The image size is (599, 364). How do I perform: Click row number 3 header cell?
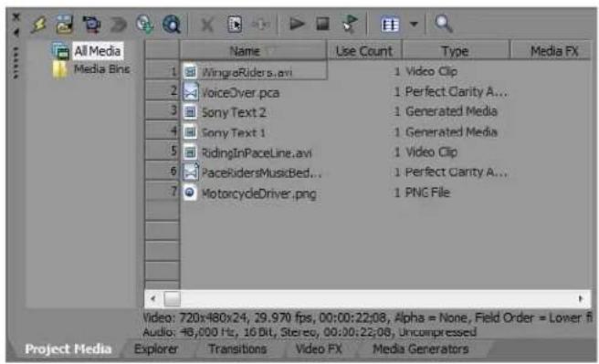click(x=163, y=111)
